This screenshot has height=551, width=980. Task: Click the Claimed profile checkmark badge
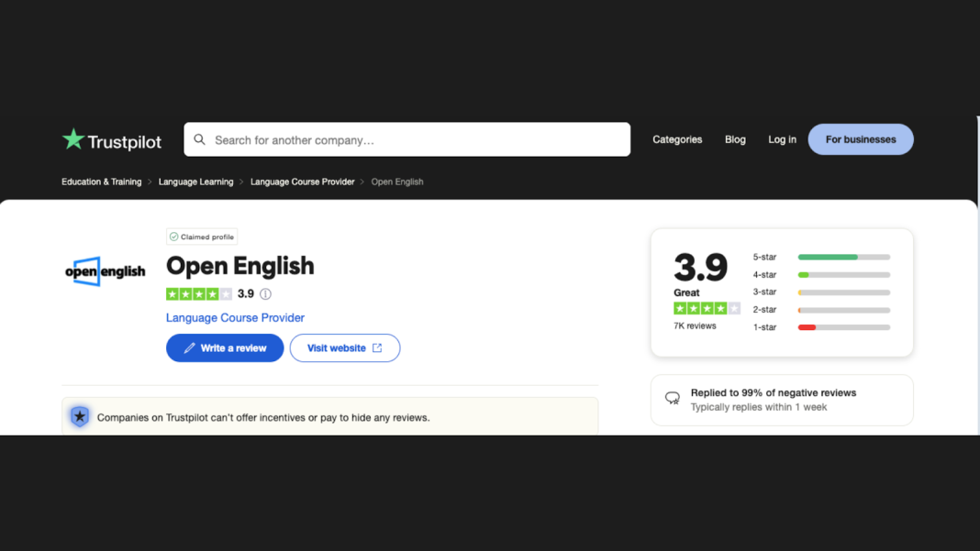point(202,237)
